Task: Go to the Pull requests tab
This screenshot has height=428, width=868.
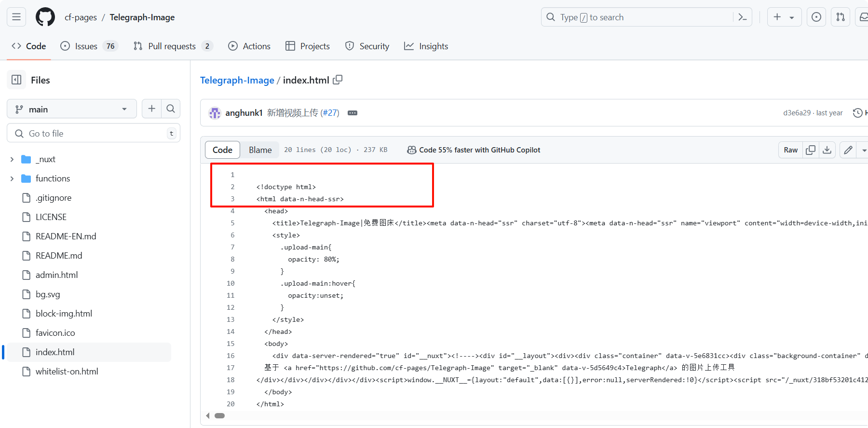Action: point(172,46)
